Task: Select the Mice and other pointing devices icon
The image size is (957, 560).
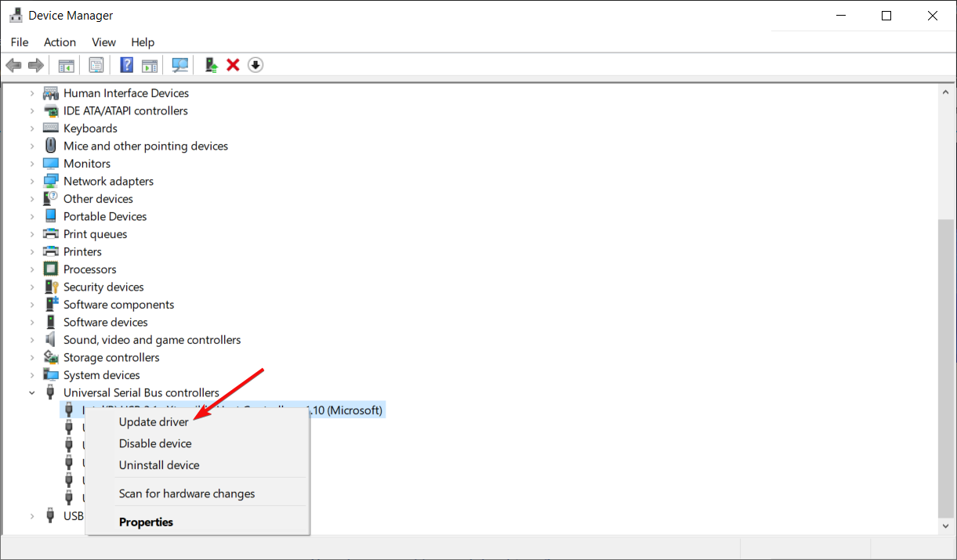Action: pos(51,146)
